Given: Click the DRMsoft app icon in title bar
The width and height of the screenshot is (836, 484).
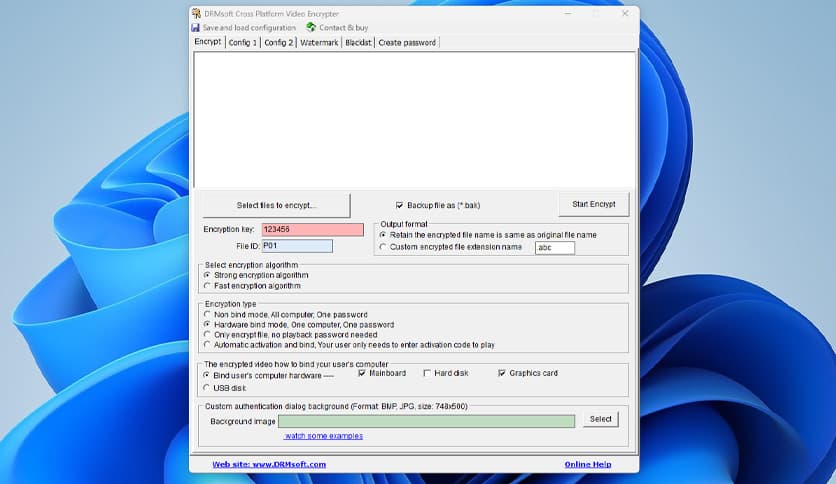Looking at the screenshot, I should (196, 13).
